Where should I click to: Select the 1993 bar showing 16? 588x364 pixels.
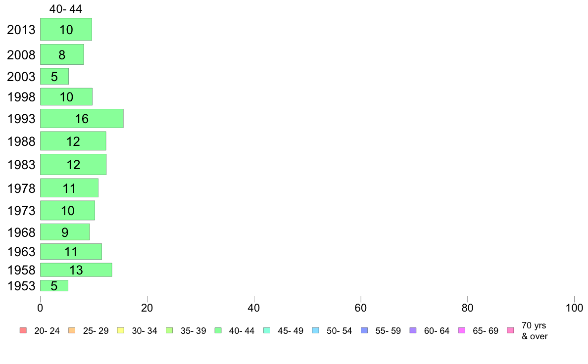click(82, 119)
